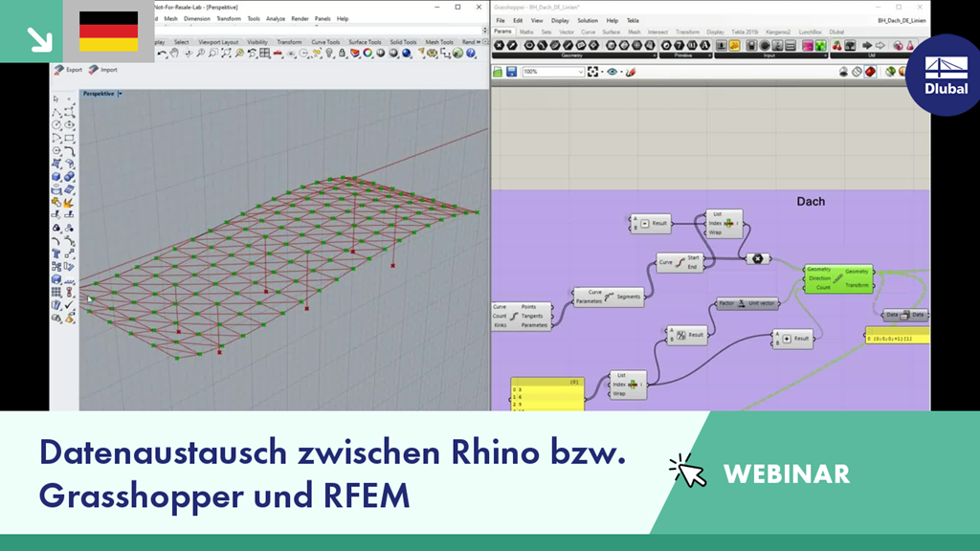
Task: Enable the red shaded preview mode icon
Action: click(870, 72)
